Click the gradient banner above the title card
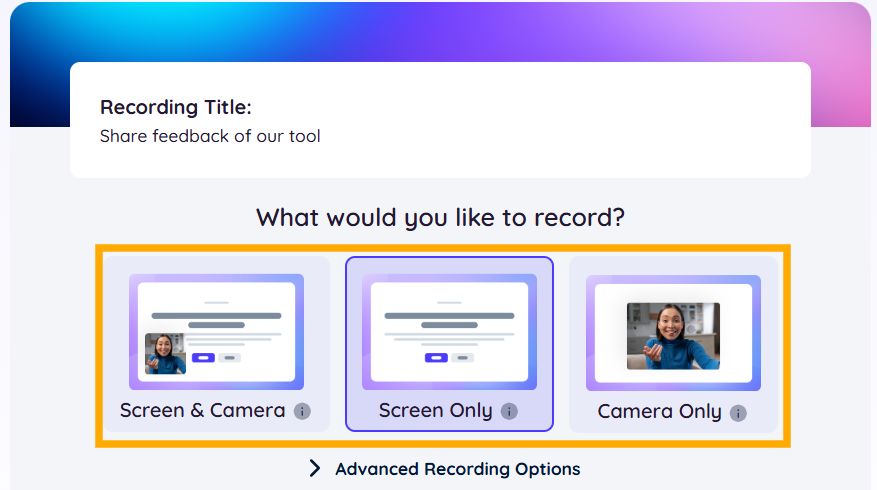The image size is (877, 490). [440, 30]
